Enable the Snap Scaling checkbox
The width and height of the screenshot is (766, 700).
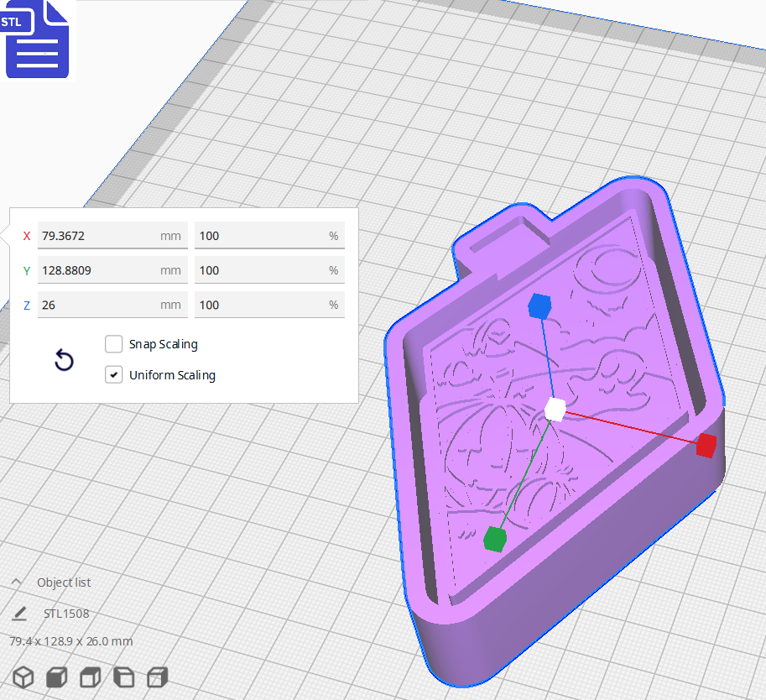pos(114,344)
